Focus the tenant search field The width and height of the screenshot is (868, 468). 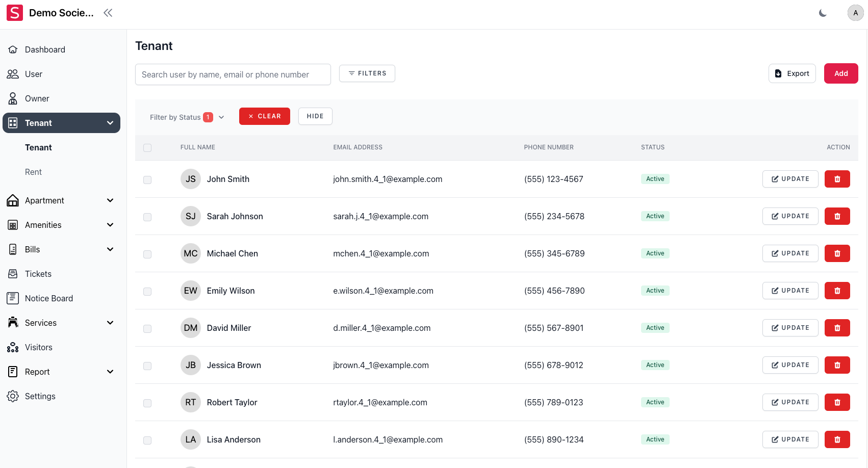(233, 74)
